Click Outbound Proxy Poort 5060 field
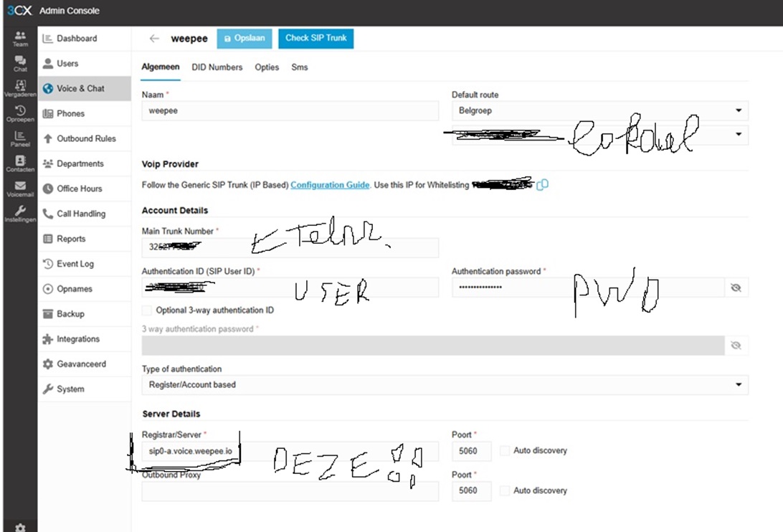Viewport: 783px width, 532px height. click(471, 491)
